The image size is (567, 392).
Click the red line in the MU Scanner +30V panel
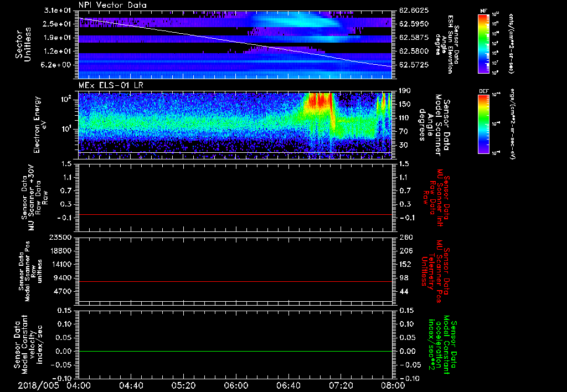pos(235,214)
